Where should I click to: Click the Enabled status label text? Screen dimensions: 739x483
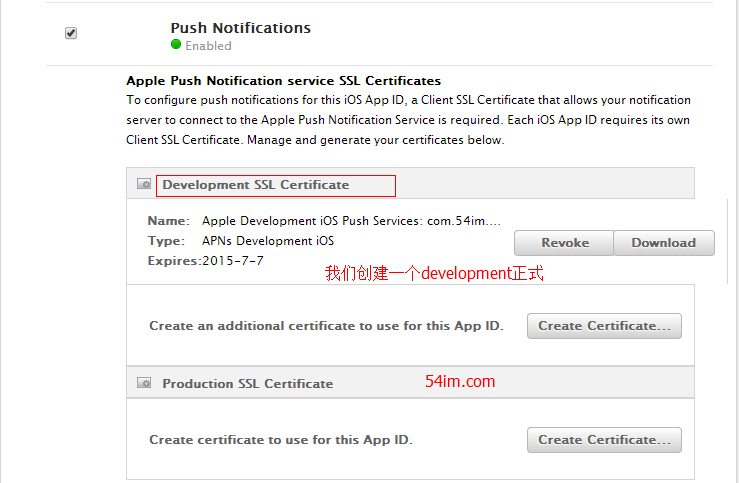tap(208, 46)
